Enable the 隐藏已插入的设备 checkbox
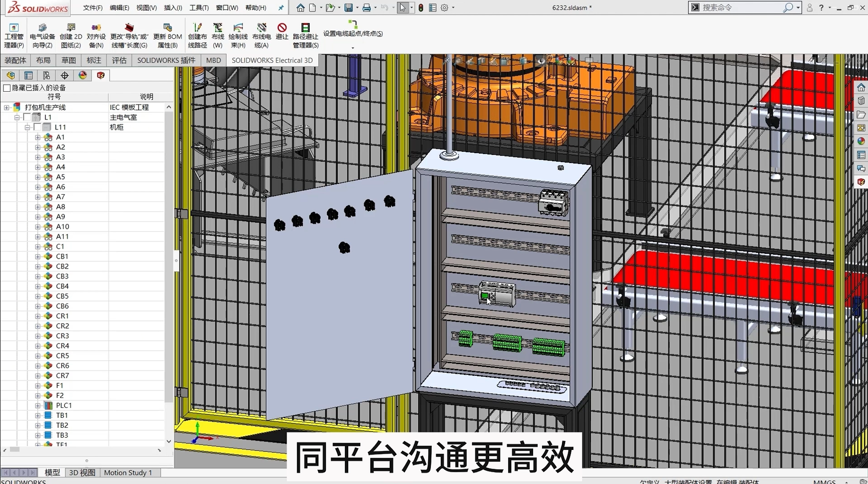 pyautogui.click(x=7, y=88)
